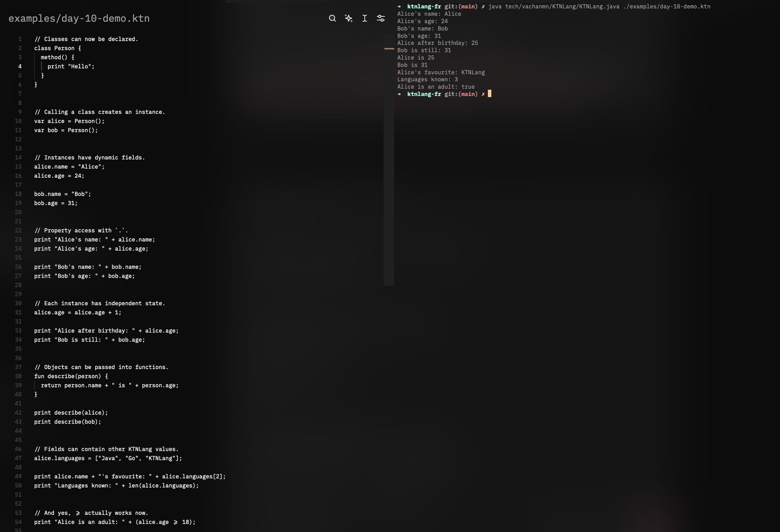
Task: Click the 'return person.name' statement line
Action: (x=110, y=385)
